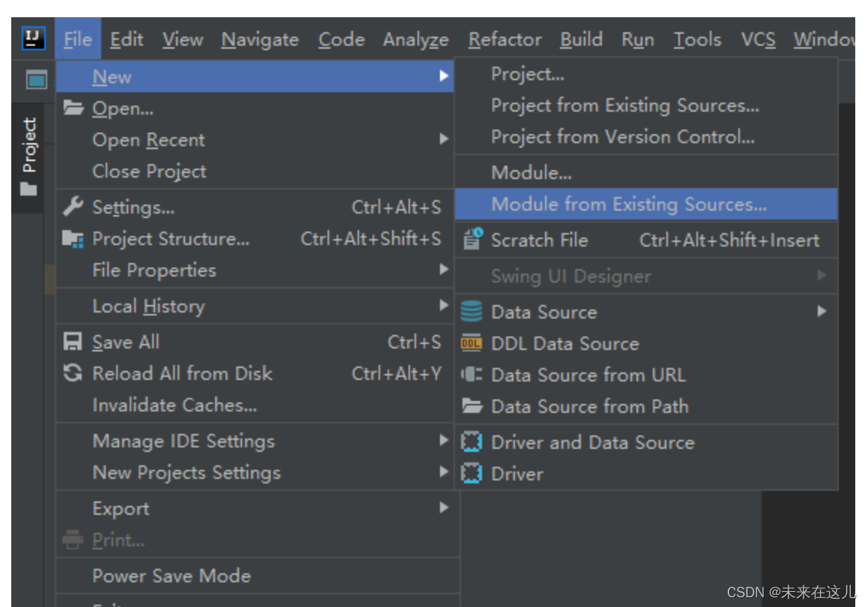Click the Data Source from URL icon
The width and height of the screenshot is (868, 607).
coord(471,375)
